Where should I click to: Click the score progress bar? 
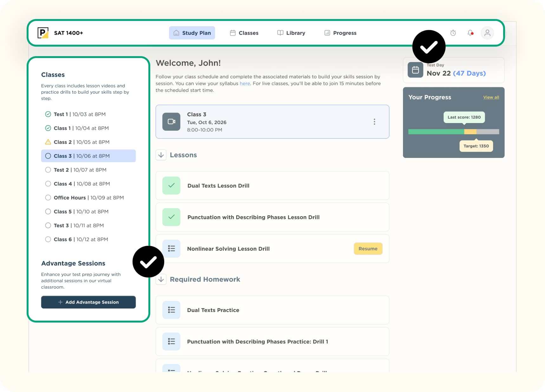point(454,132)
